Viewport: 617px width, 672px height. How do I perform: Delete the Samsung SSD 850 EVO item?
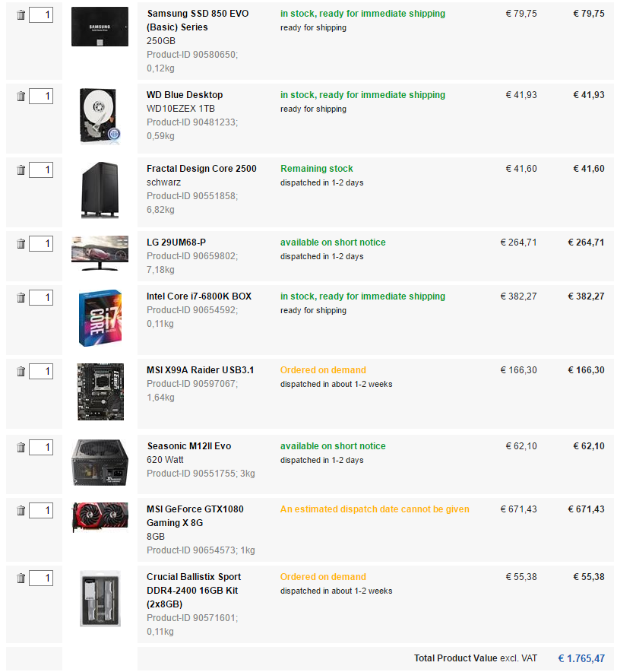tap(21, 15)
